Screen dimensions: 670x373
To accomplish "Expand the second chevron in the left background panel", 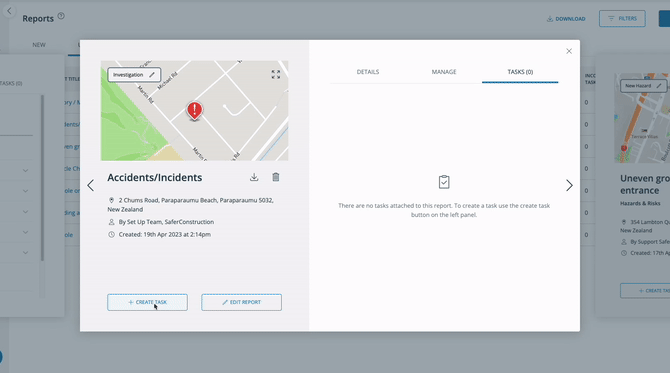I will [x=26, y=191].
